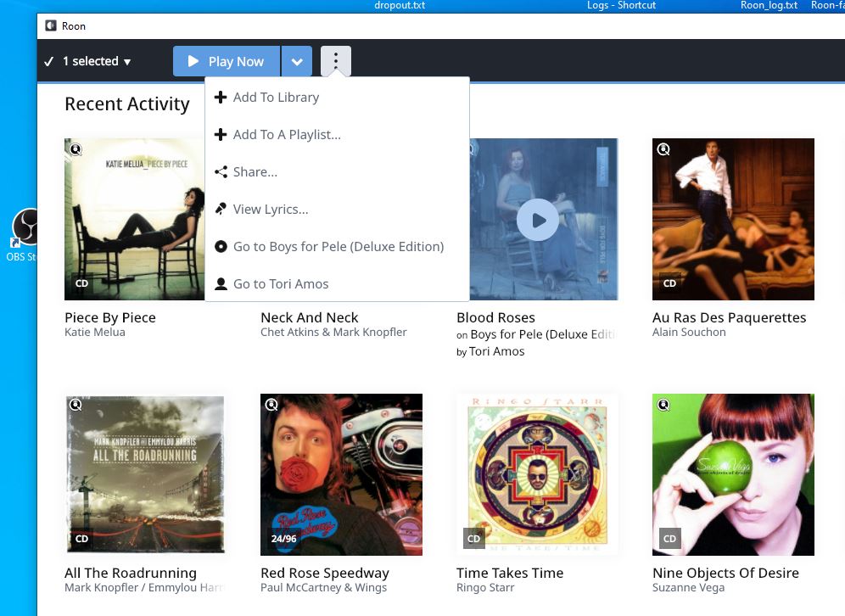
Task: Click CD badge on Nine Objects Of Desire
Action: pyautogui.click(x=670, y=539)
